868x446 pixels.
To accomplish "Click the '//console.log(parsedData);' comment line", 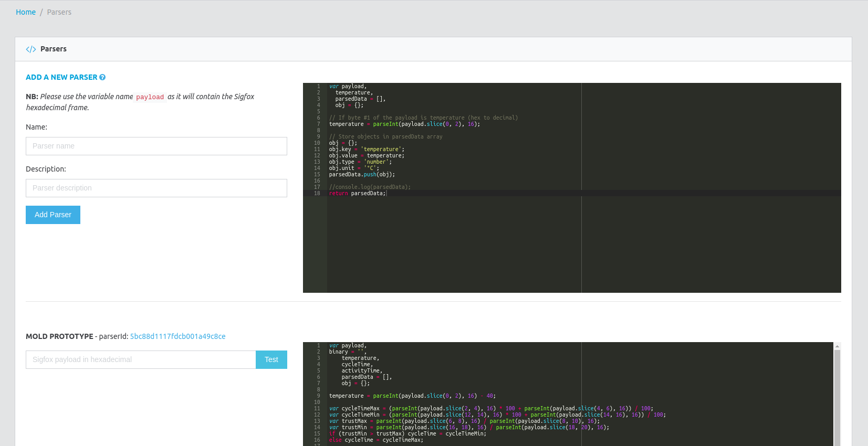I will [x=370, y=187].
